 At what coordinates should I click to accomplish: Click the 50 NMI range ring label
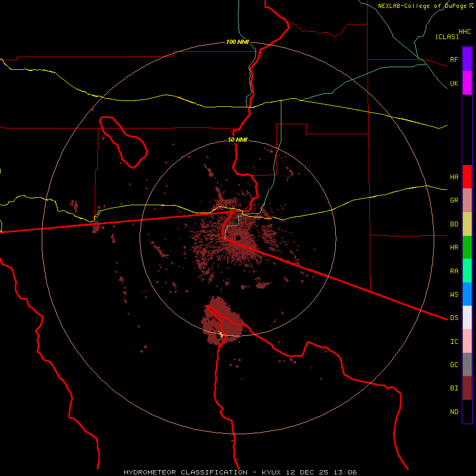(x=237, y=140)
